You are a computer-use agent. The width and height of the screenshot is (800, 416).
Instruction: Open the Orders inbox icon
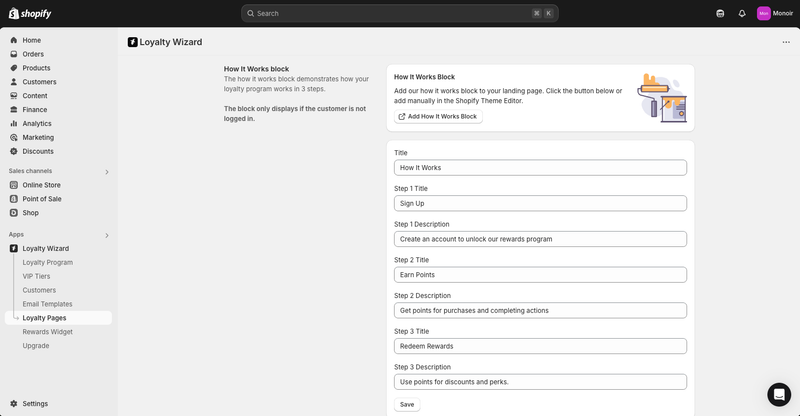pos(14,54)
